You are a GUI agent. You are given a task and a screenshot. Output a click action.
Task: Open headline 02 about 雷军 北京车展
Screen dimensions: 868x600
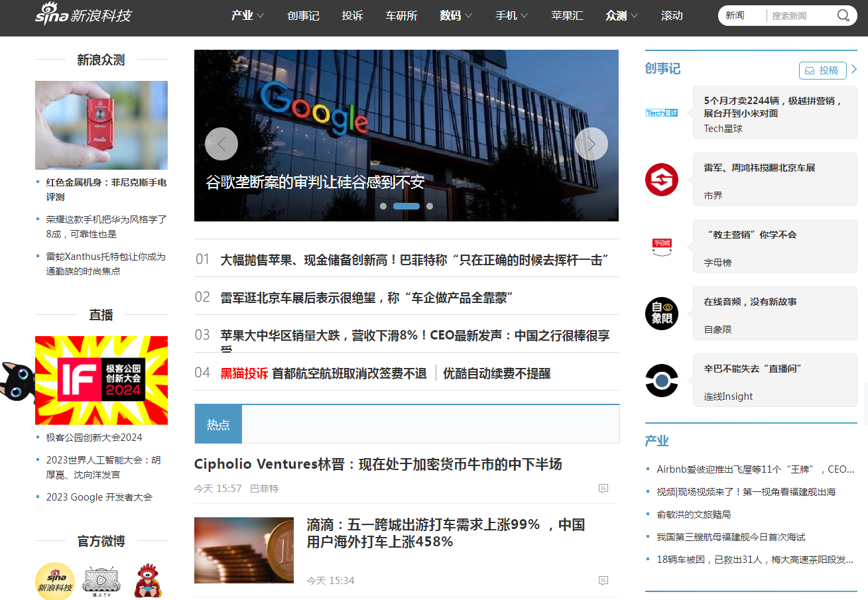pos(368,298)
